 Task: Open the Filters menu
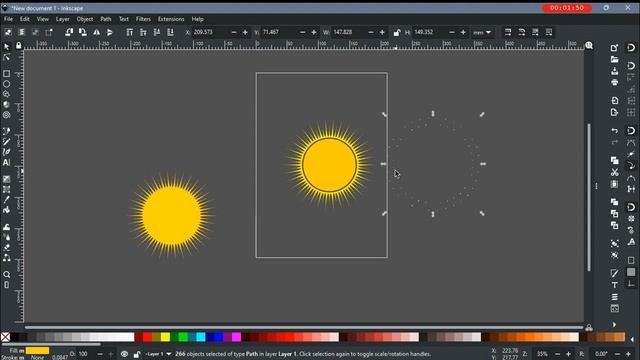pos(143,19)
